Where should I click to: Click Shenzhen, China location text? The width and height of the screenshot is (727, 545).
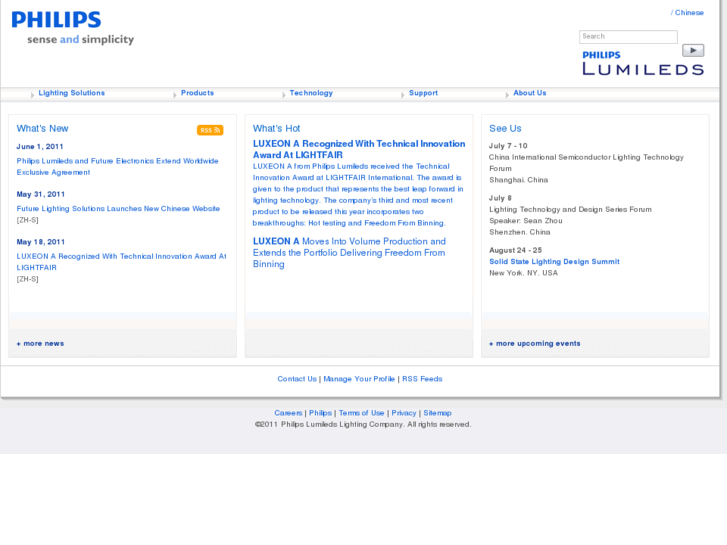click(x=520, y=232)
